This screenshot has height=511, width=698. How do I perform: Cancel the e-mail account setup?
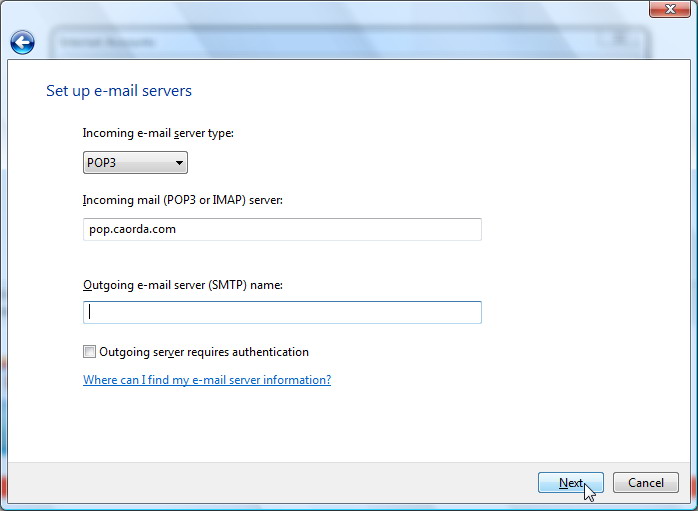[646, 483]
